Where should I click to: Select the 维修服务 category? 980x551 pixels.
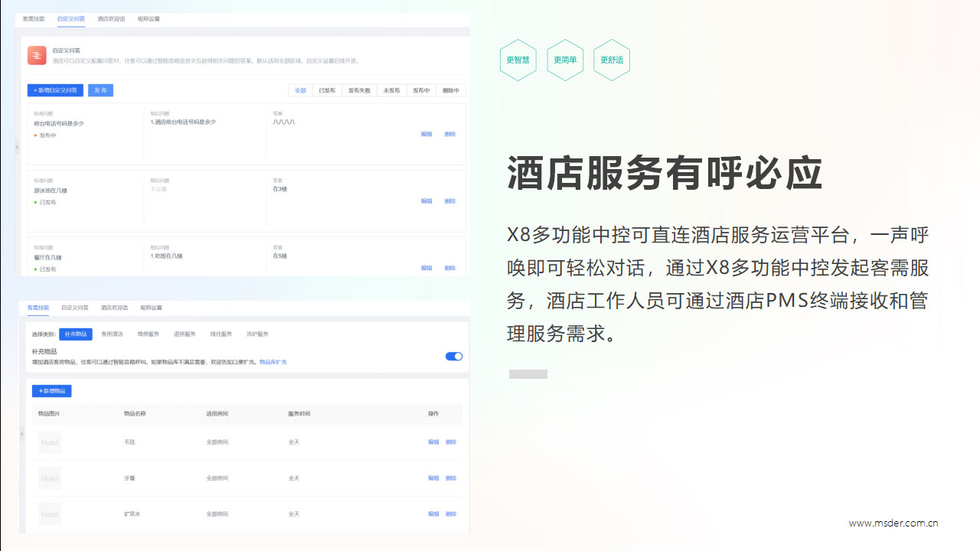click(x=149, y=334)
